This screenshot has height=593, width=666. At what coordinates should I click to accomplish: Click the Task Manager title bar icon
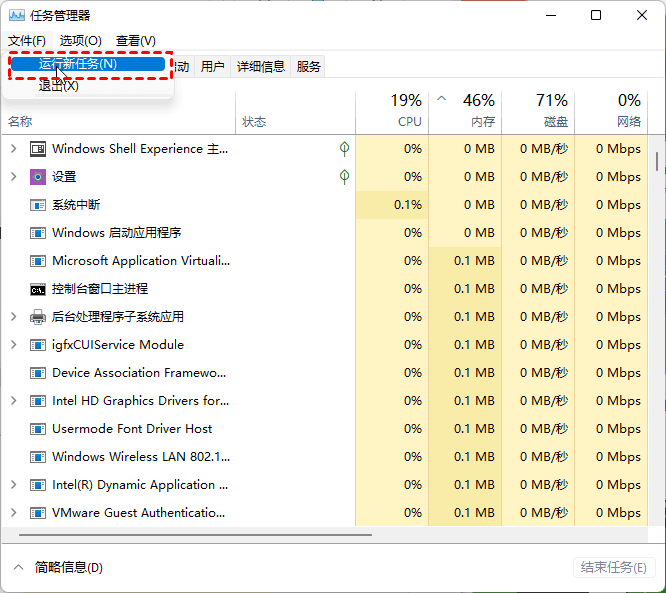tap(17, 16)
